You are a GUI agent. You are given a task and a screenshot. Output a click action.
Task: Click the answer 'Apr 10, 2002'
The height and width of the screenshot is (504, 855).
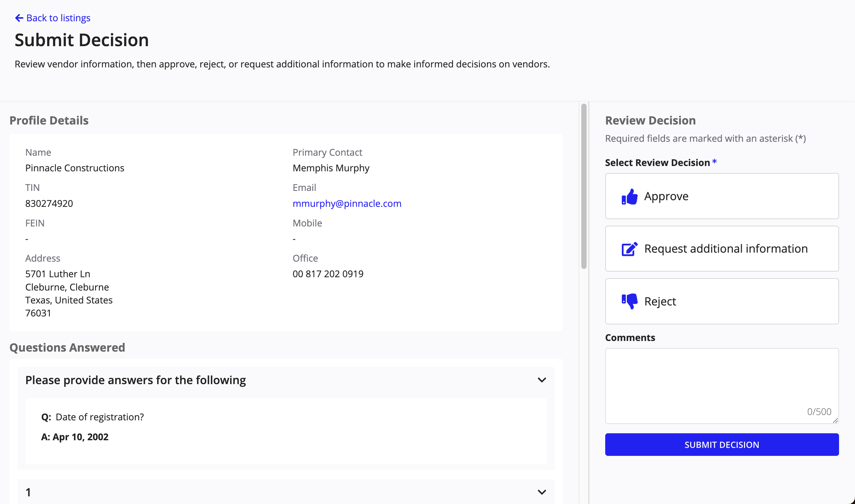(80, 437)
